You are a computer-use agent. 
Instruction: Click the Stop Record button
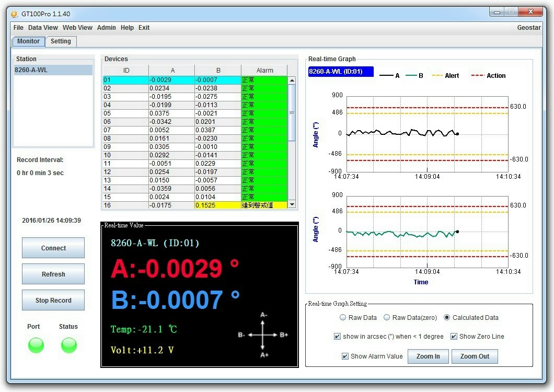[53, 301]
